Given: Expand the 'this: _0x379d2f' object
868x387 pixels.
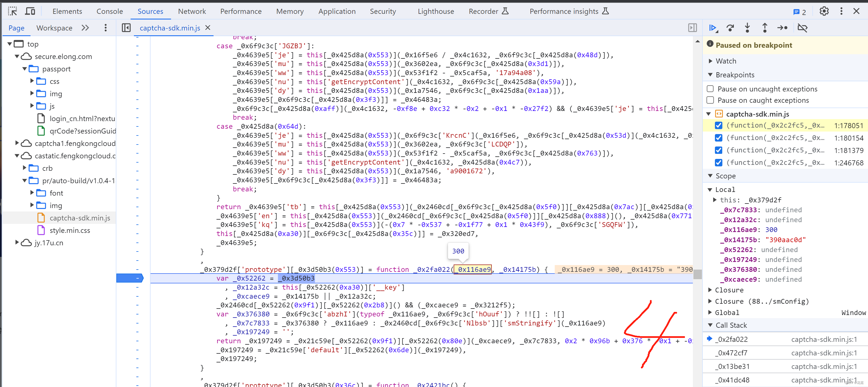Looking at the screenshot, I should click(715, 200).
